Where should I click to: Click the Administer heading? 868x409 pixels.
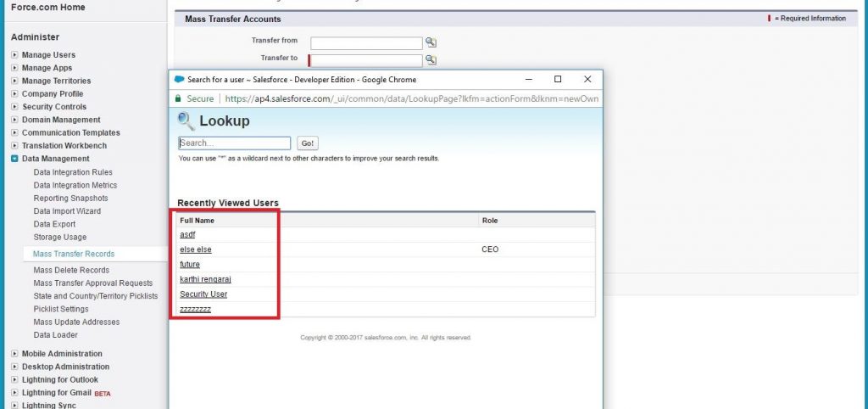pyautogui.click(x=35, y=37)
